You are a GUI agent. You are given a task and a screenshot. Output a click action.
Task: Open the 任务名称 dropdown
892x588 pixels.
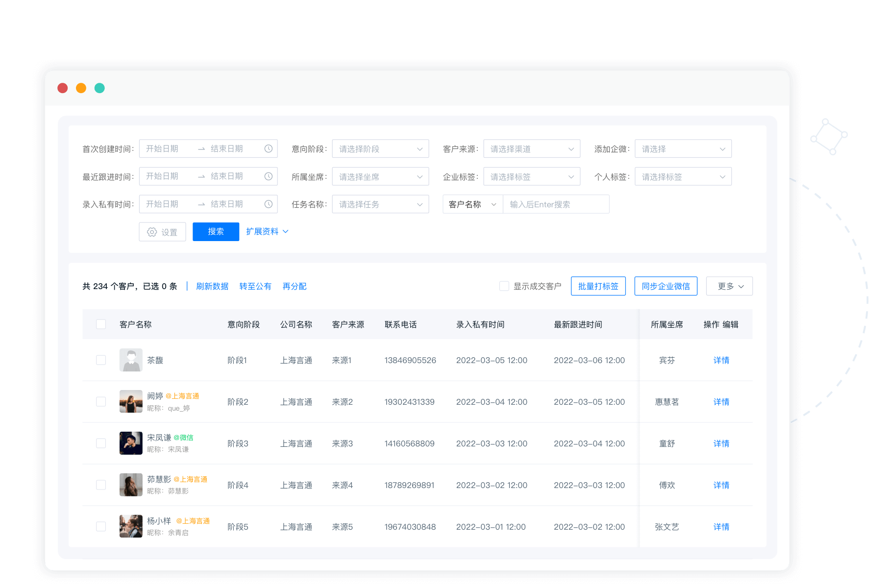point(380,204)
